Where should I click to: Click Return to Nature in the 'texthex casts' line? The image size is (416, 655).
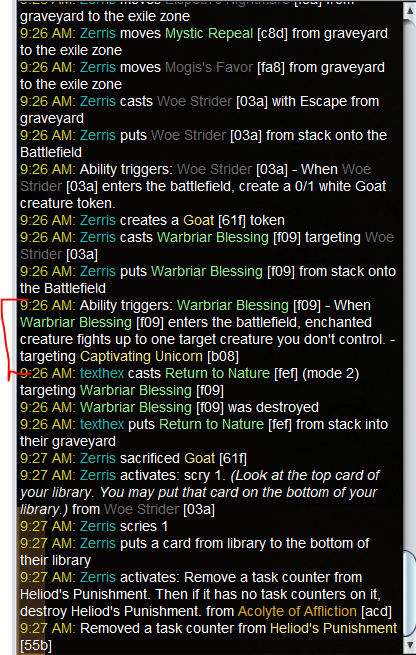point(218,373)
